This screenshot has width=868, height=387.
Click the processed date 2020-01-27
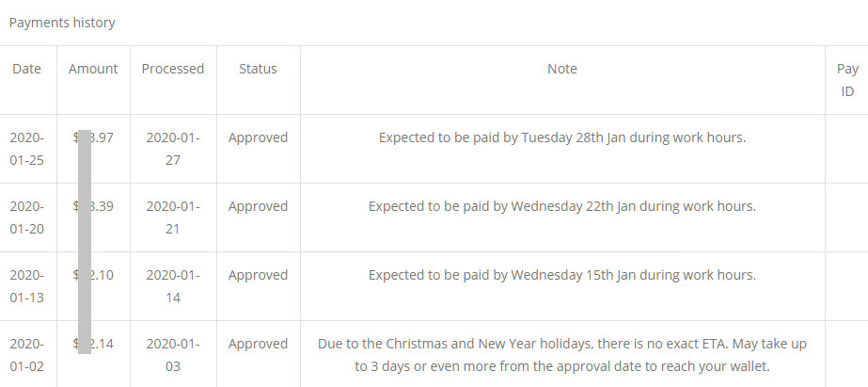pos(173,149)
